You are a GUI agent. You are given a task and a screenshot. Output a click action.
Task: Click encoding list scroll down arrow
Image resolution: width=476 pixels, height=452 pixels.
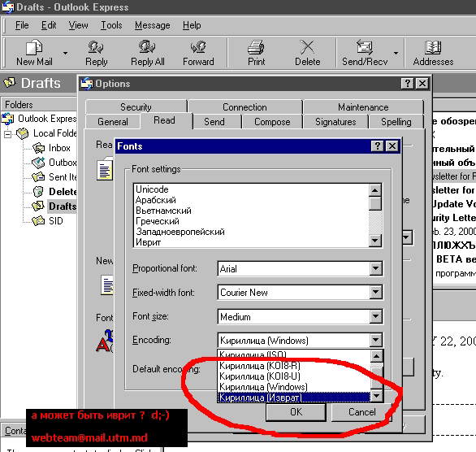(x=377, y=396)
